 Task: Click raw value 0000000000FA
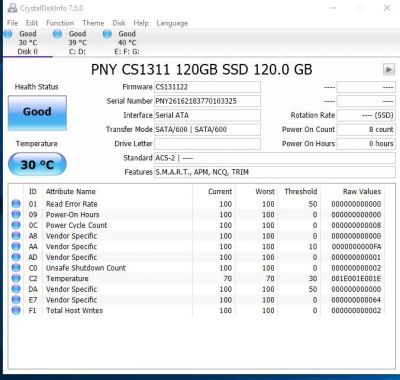356,247
